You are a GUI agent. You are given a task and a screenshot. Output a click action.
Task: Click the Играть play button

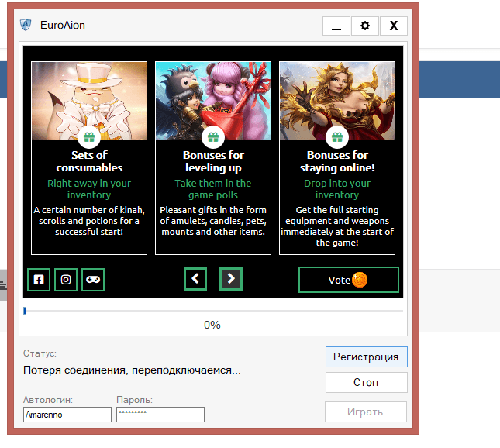366,412
